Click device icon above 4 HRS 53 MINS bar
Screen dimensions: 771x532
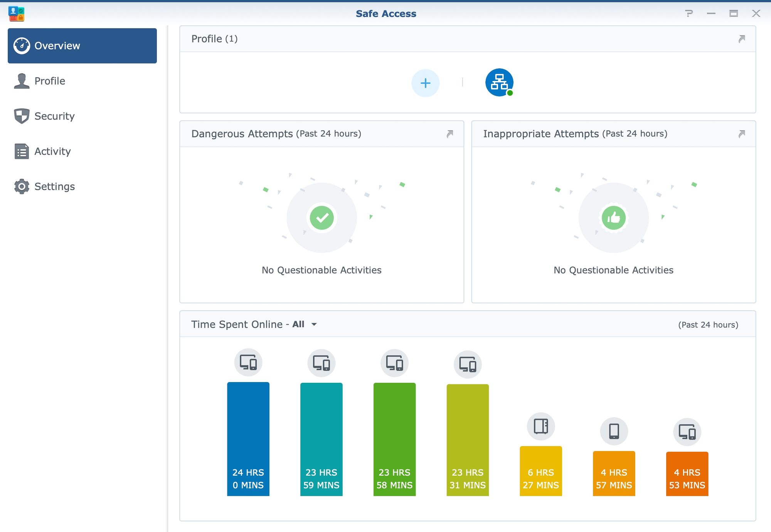[687, 432]
